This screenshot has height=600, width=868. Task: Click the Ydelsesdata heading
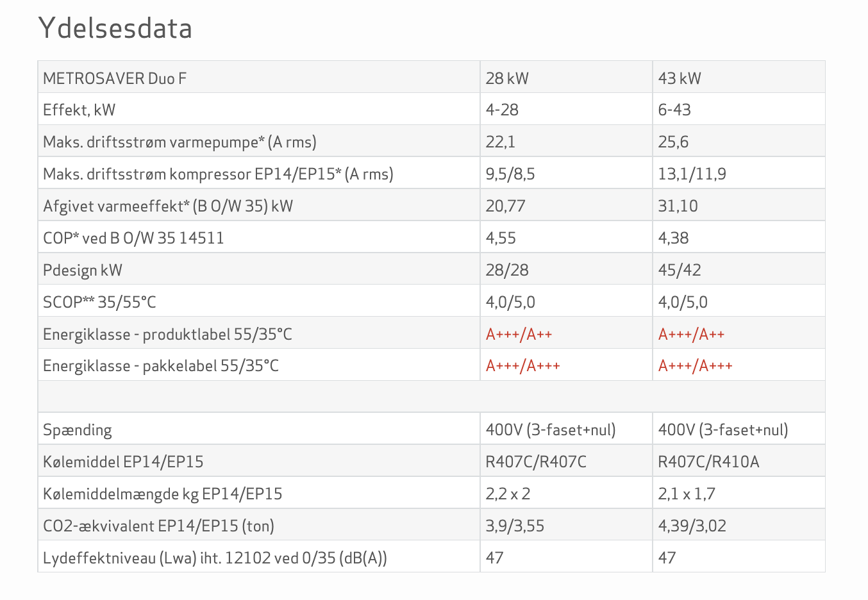pyautogui.click(x=115, y=28)
